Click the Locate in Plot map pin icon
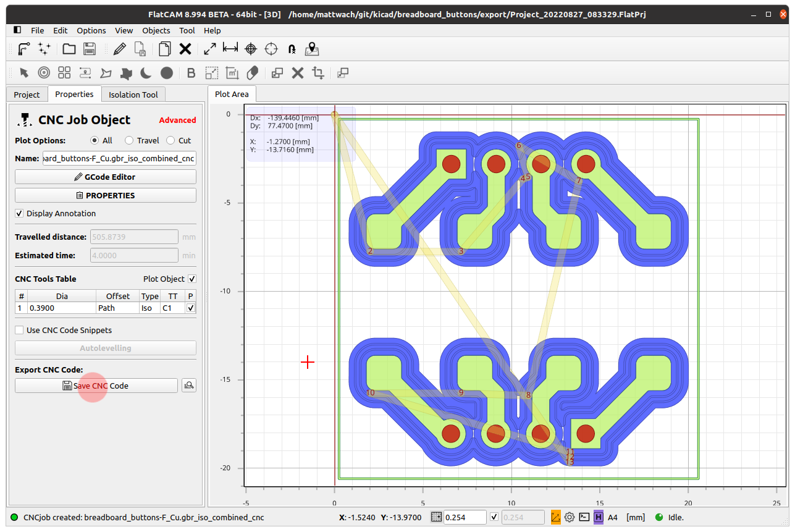 (312, 49)
